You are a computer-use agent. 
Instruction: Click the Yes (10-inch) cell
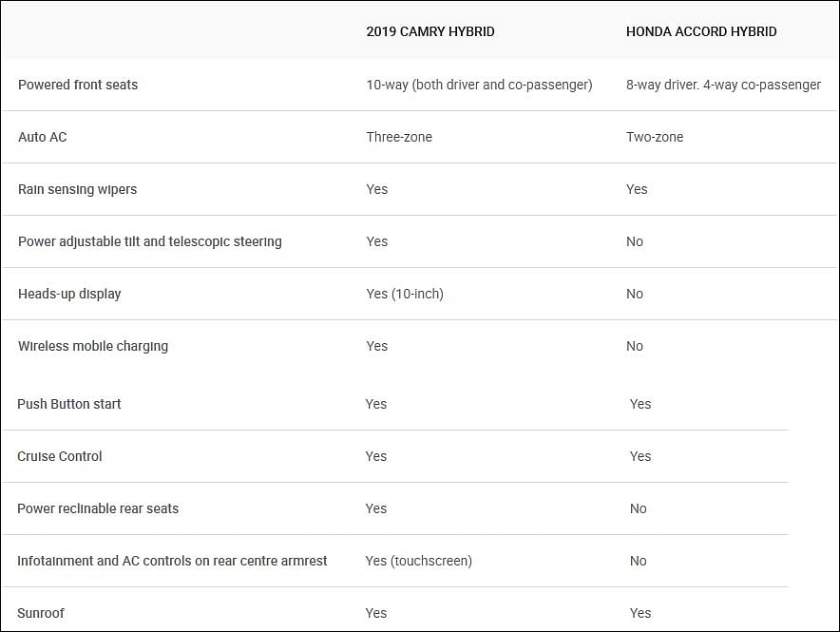click(x=405, y=294)
